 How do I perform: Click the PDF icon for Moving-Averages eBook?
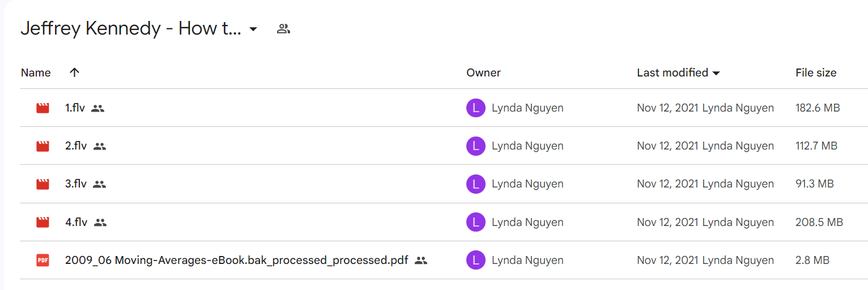[x=42, y=261]
